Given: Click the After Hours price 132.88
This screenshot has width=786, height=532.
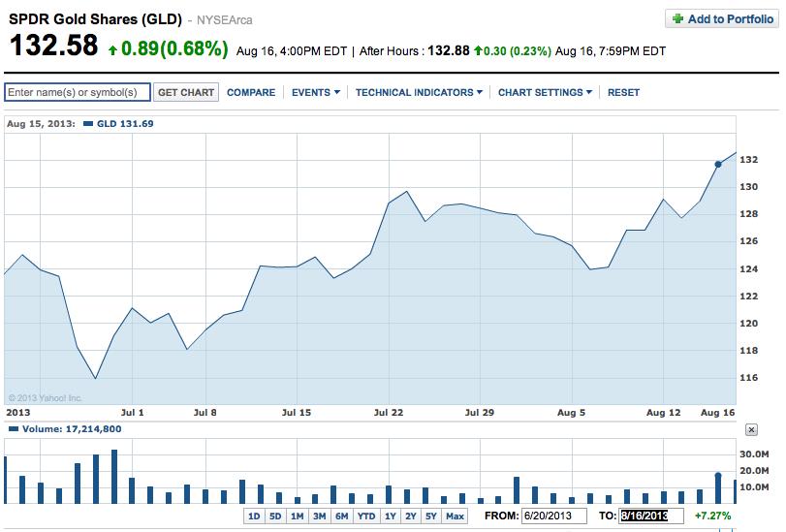Looking at the screenshot, I should tap(448, 51).
